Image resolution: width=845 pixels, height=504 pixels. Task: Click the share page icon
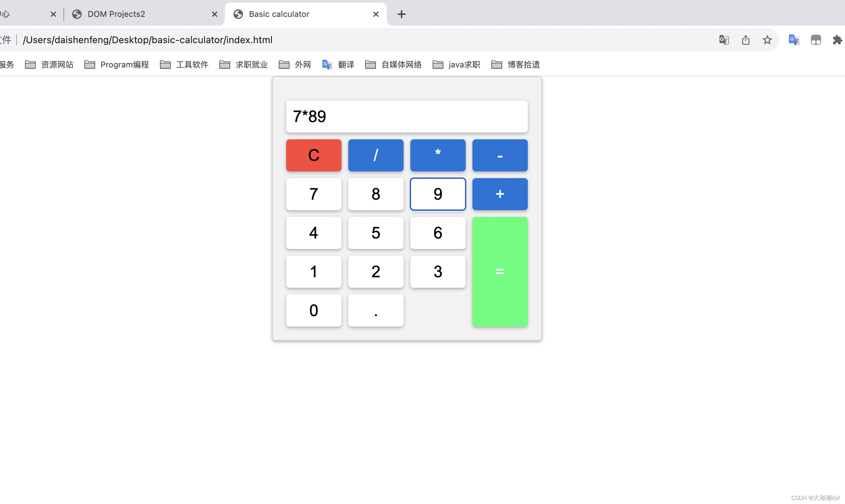pyautogui.click(x=745, y=40)
